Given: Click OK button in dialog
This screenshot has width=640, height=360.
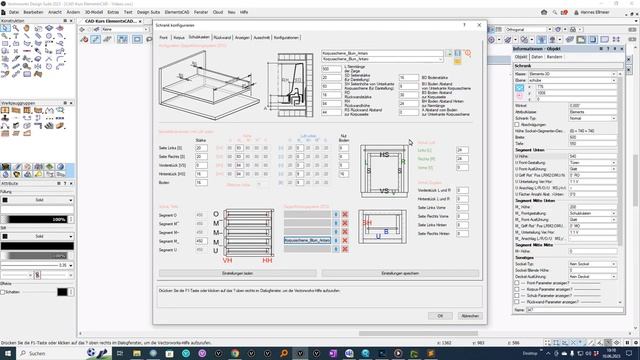Looking at the screenshot, I should 440,316.
